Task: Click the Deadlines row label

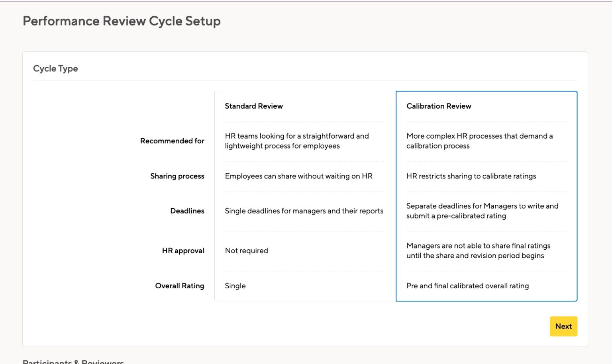Action: point(187,211)
